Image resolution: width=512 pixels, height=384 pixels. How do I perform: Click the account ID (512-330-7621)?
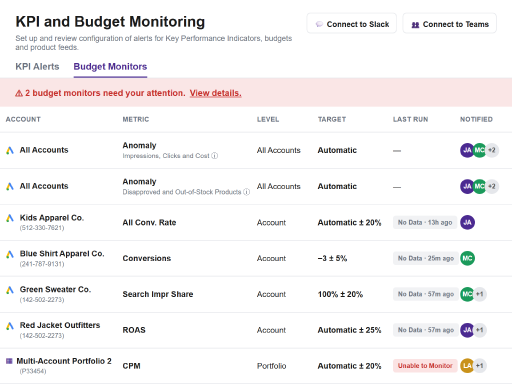pyautogui.click(x=42, y=228)
